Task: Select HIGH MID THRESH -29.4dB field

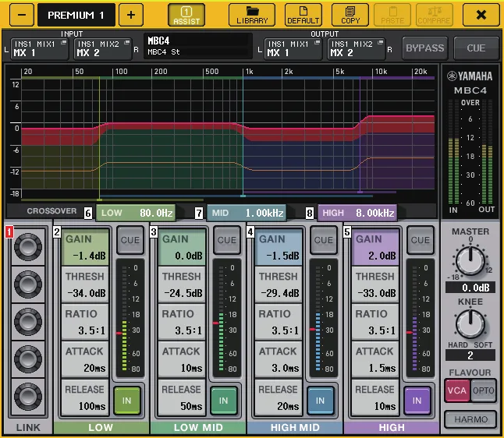Action: click(x=279, y=284)
